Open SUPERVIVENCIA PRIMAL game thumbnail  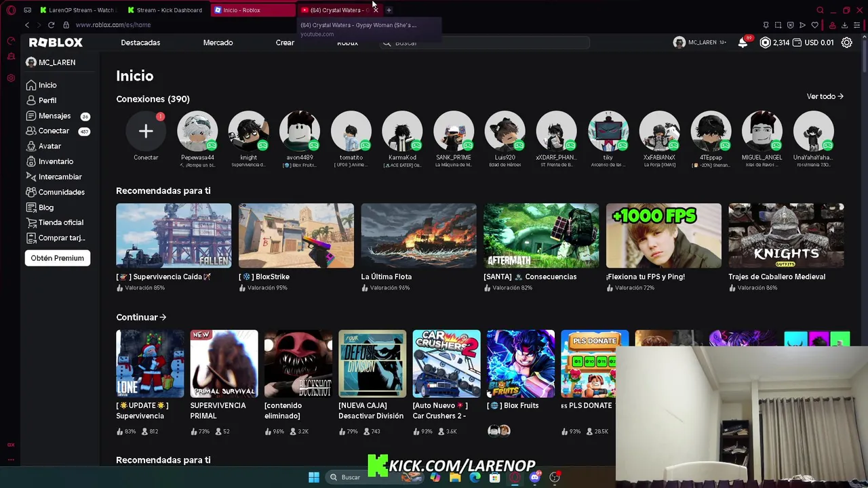224,364
